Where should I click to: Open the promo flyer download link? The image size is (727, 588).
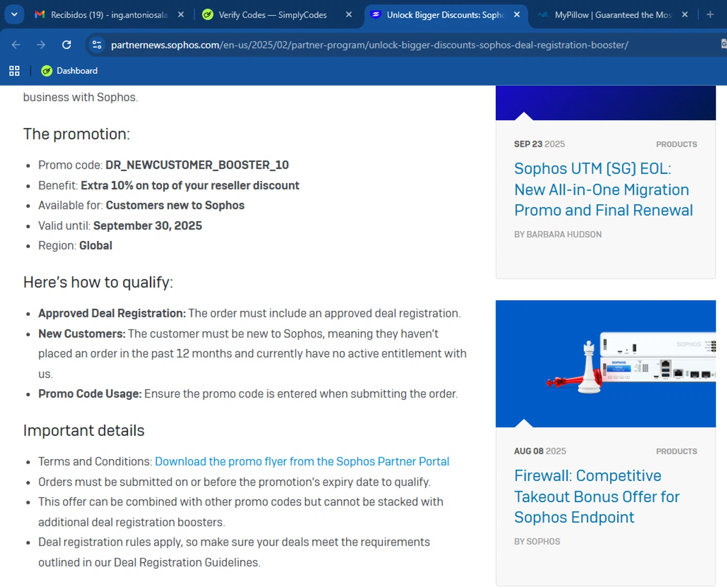click(x=302, y=461)
